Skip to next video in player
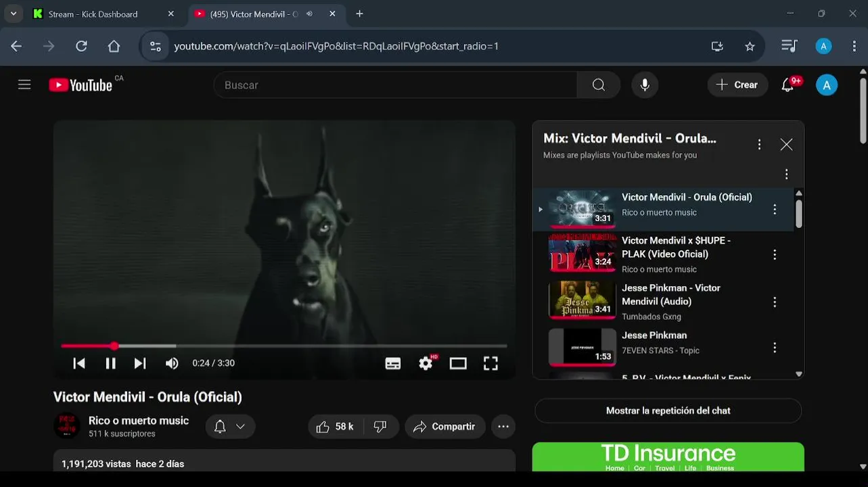Image resolution: width=868 pixels, height=487 pixels. point(139,363)
